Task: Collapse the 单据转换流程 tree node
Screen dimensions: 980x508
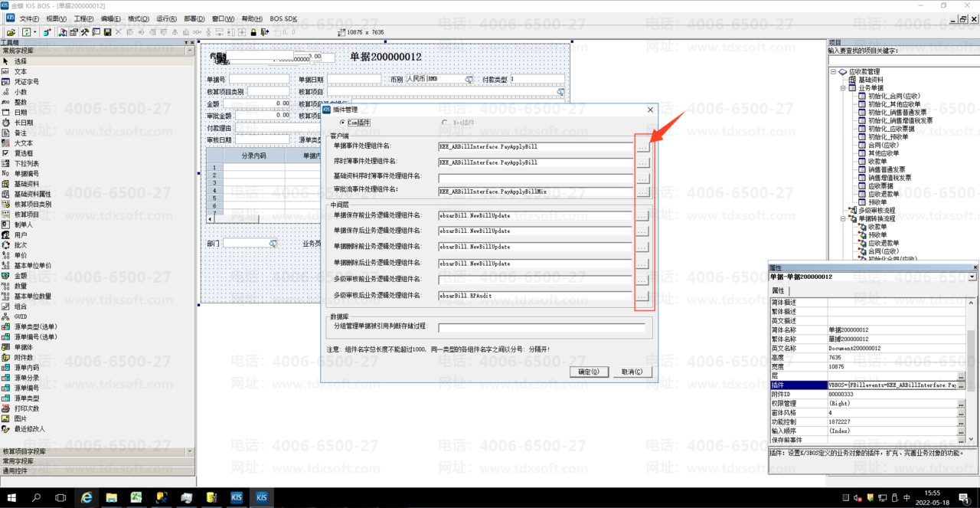Action: (x=842, y=218)
